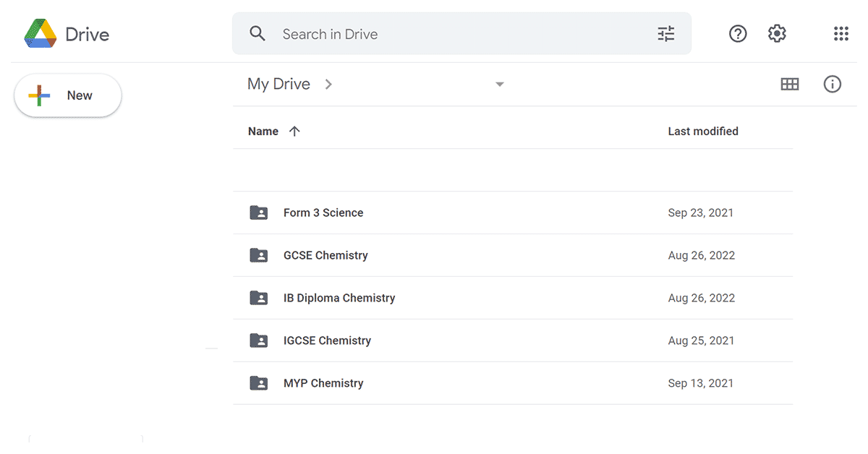Click the shared folder icon beside GCSE Chemistry
868x454 pixels.
point(258,255)
